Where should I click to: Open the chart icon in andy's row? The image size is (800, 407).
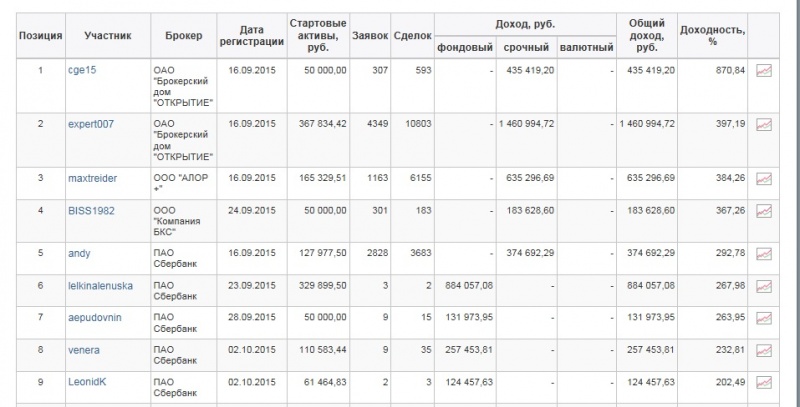(x=763, y=253)
